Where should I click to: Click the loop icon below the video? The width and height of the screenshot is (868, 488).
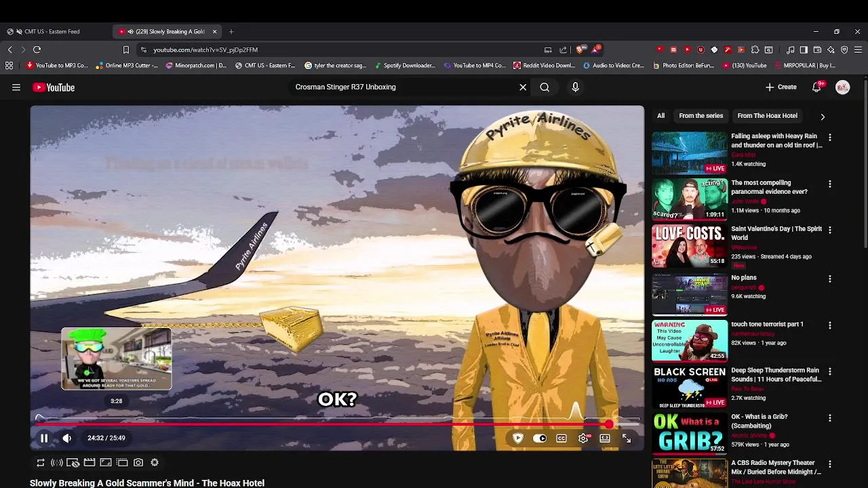41,462
